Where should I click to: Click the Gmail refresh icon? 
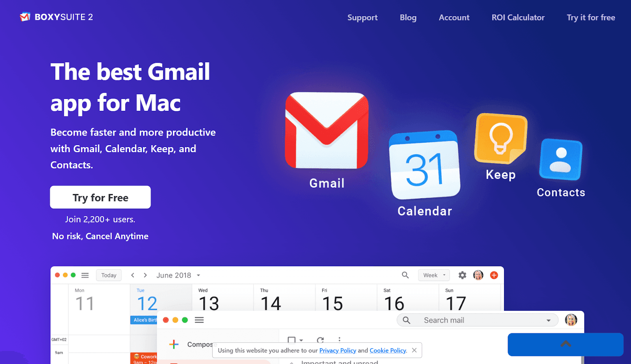320,340
